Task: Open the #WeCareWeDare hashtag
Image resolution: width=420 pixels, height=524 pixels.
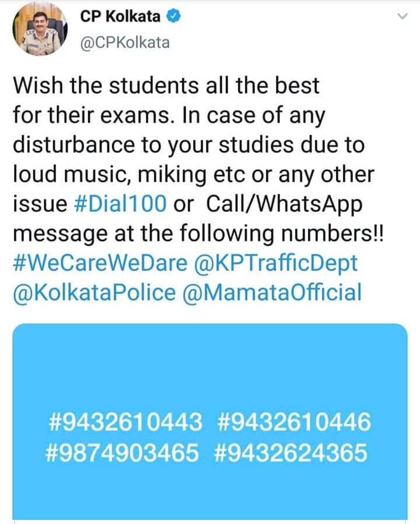Action: [100, 263]
